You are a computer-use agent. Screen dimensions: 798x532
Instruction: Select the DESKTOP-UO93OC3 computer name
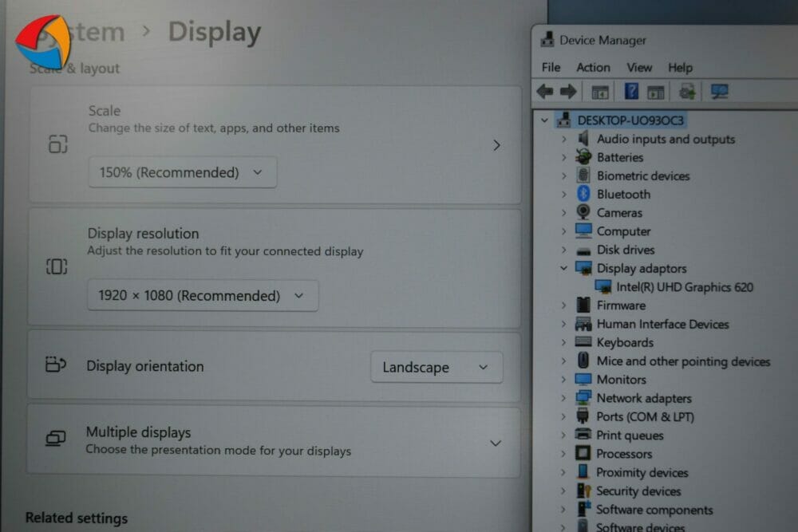click(630, 120)
